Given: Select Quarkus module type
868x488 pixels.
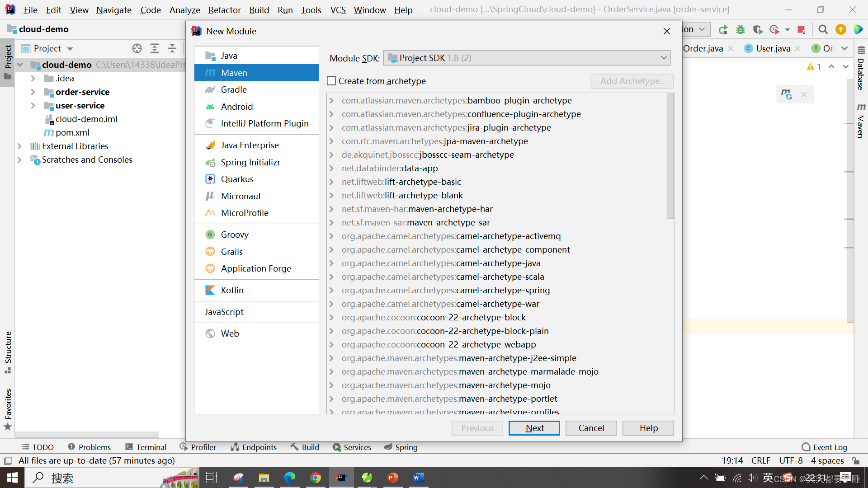Looking at the screenshot, I should [x=256, y=179].
